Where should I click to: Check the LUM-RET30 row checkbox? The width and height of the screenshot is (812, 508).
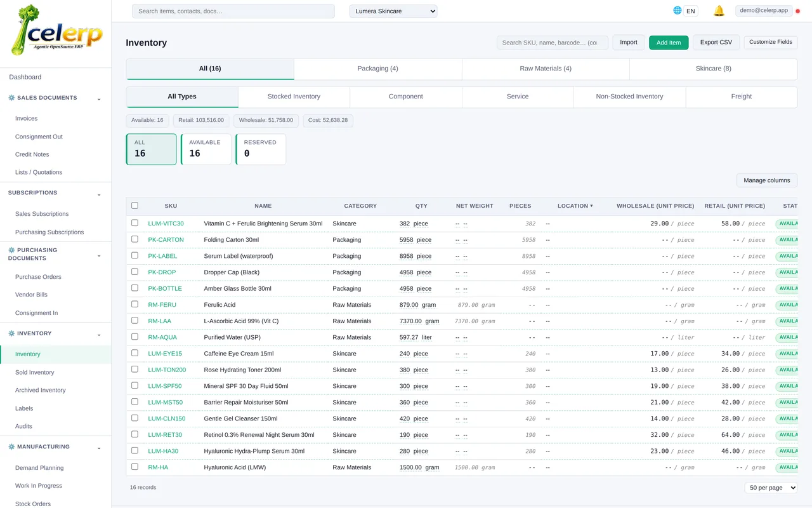[x=134, y=434]
